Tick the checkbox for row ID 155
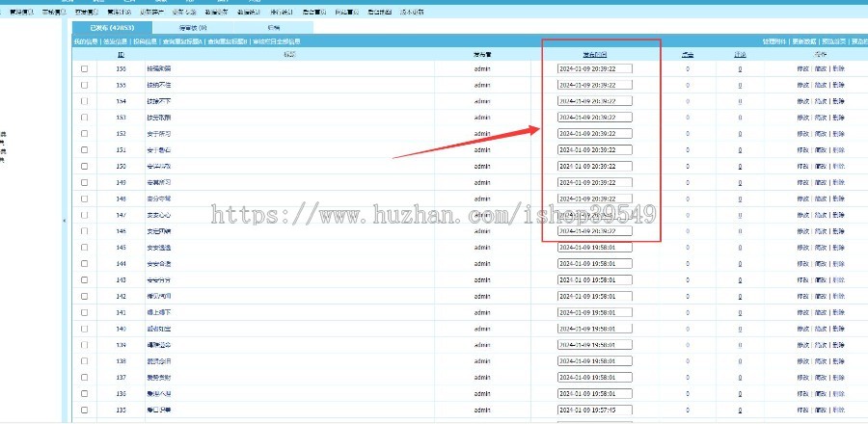Screen dimensions: 868x424 pyautogui.click(x=84, y=85)
